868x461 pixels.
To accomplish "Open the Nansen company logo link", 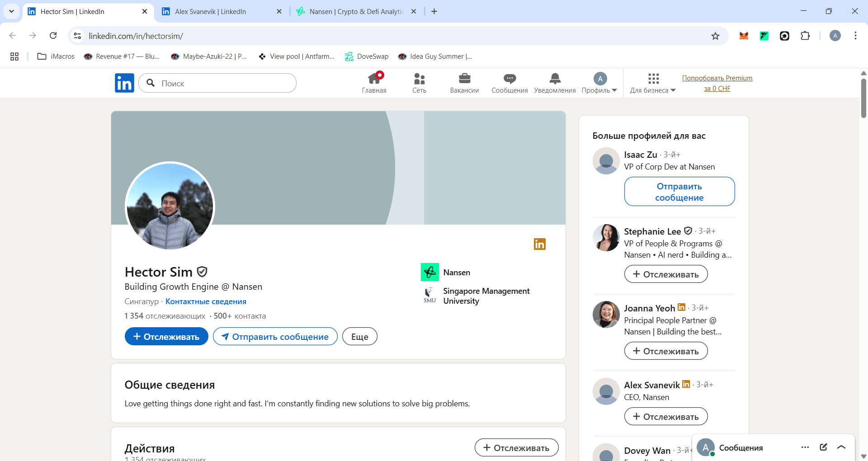I will 430,272.
